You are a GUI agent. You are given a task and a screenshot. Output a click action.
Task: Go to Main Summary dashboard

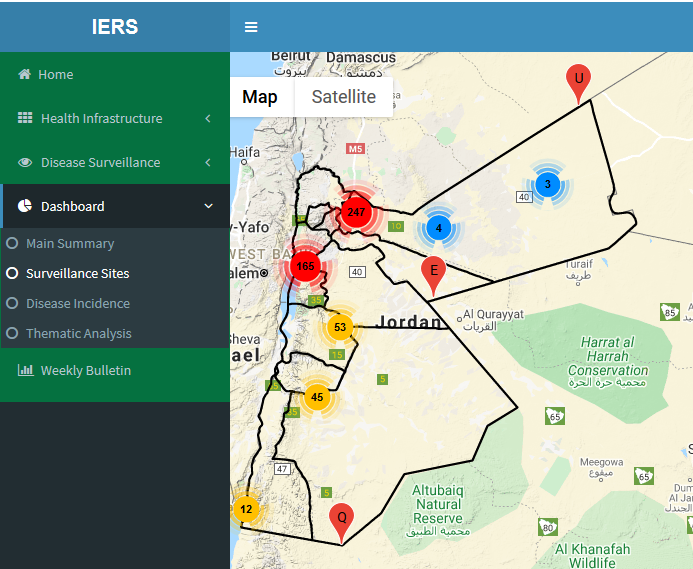pos(70,244)
